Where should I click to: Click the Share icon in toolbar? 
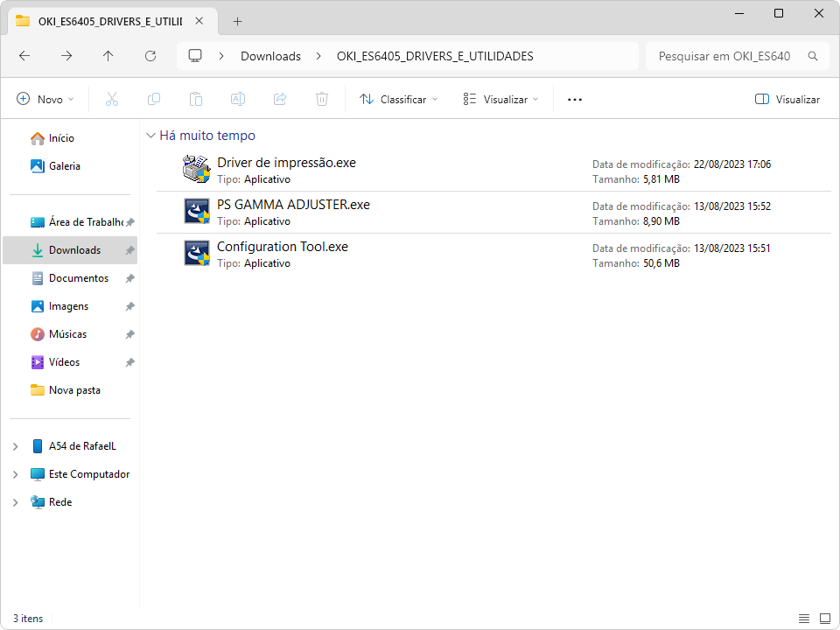(x=280, y=99)
